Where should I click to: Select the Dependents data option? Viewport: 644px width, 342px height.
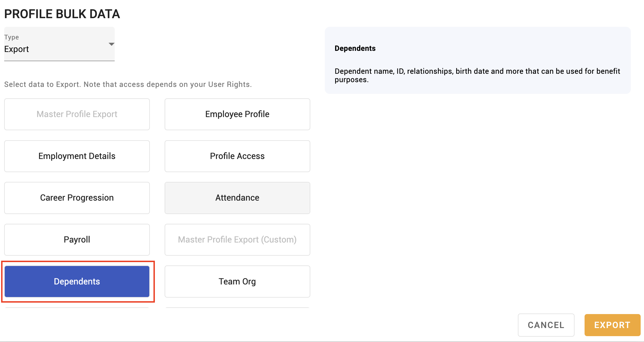tap(77, 281)
